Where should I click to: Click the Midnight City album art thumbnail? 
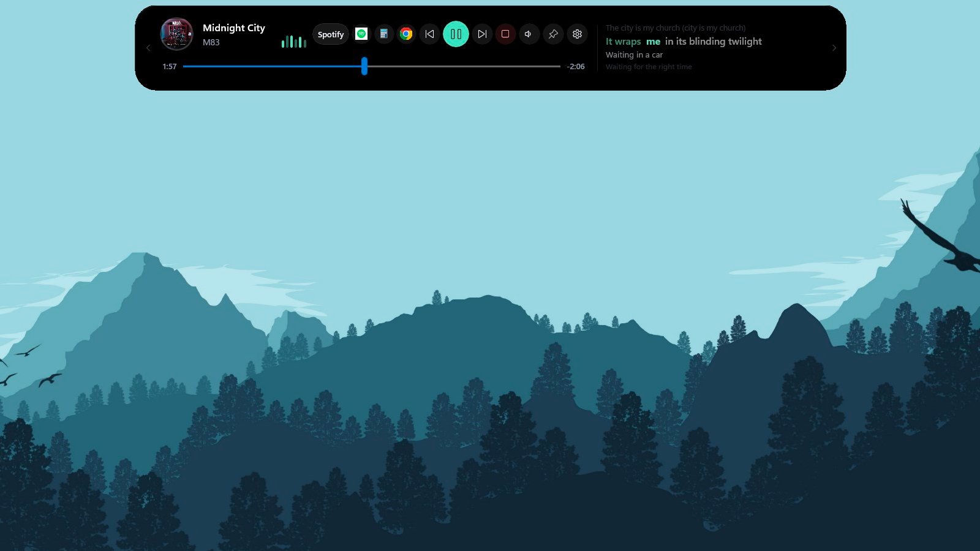coord(176,34)
